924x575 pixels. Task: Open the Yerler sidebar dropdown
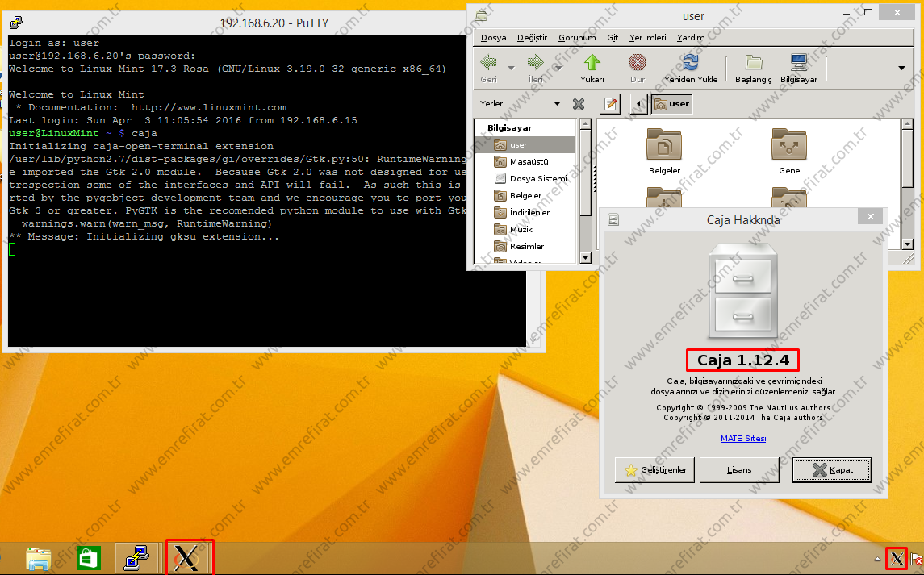tap(556, 103)
